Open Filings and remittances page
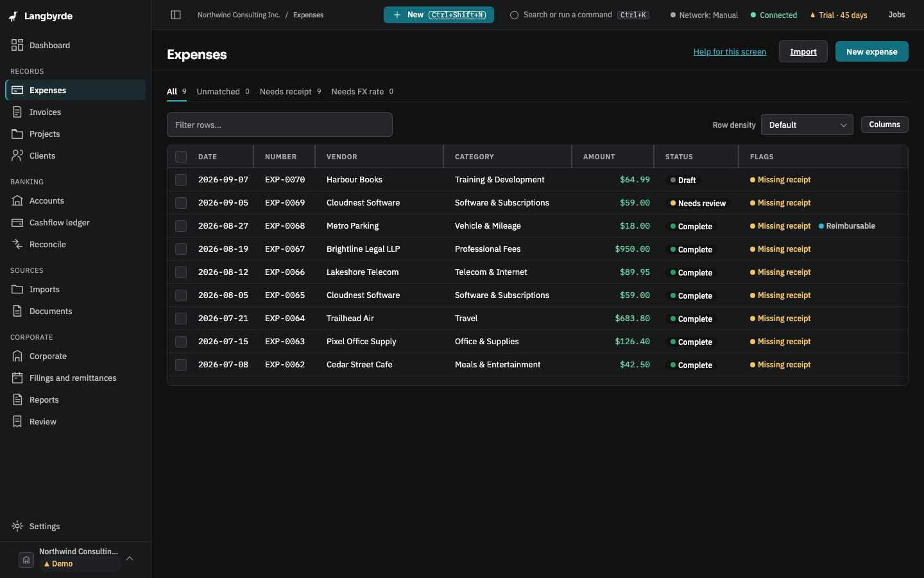Viewport: 924px width, 578px height. [x=76, y=378]
